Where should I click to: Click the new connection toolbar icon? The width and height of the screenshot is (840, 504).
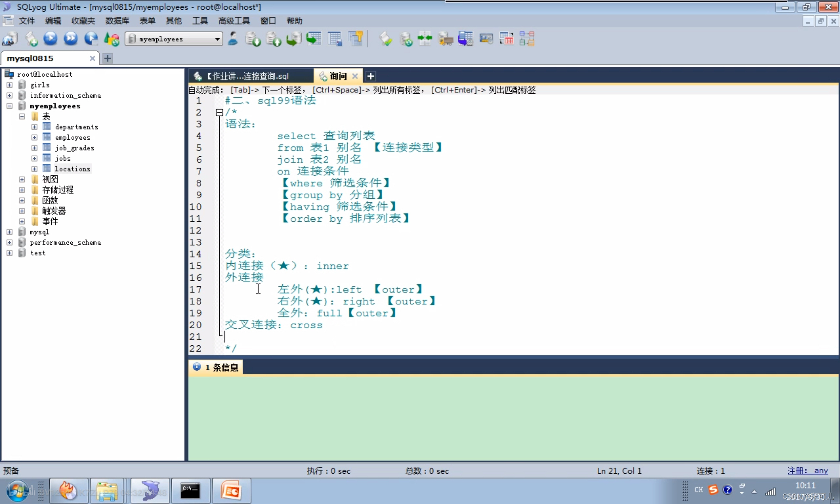tap(10, 39)
